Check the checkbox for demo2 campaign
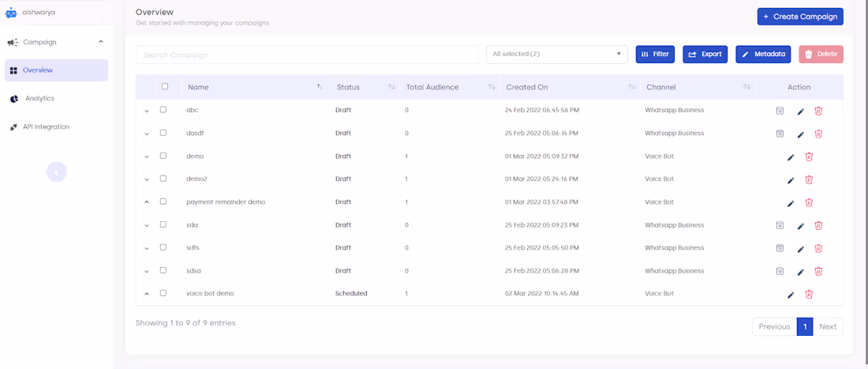The width and height of the screenshot is (868, 369). 163,179
